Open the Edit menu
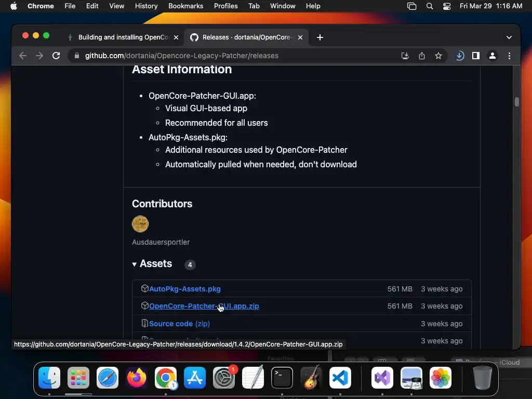532x399 pixels. (x=92, y=6)
